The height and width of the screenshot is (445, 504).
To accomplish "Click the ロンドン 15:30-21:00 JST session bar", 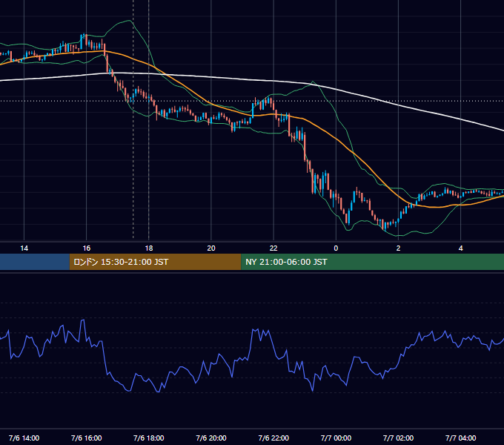I will 155,262.
